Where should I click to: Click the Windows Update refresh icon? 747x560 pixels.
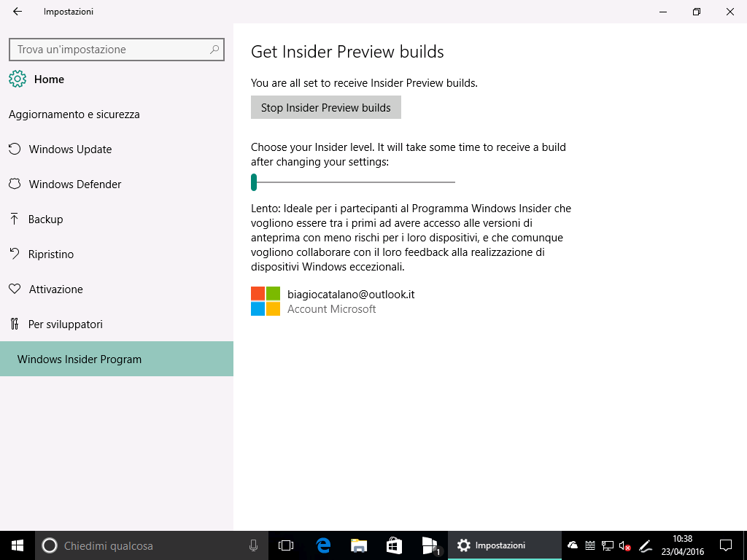click(x=15, y=149)
